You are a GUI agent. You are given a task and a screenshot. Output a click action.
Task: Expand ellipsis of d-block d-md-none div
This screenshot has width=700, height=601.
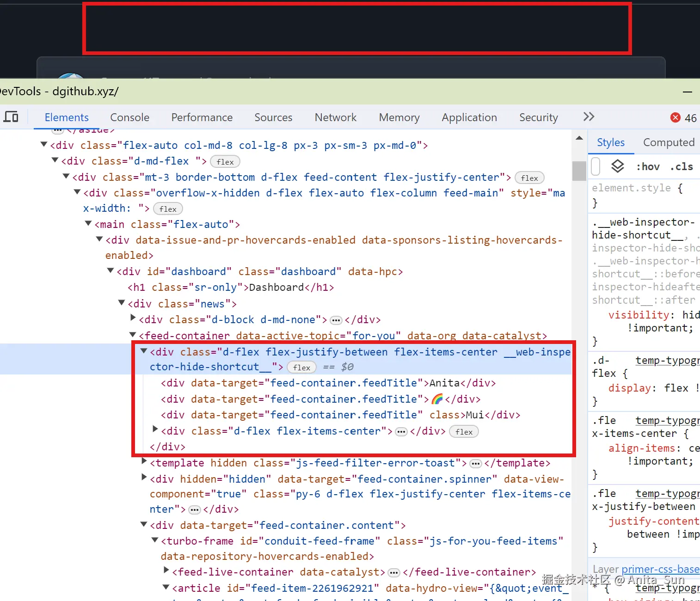(336, 320)
